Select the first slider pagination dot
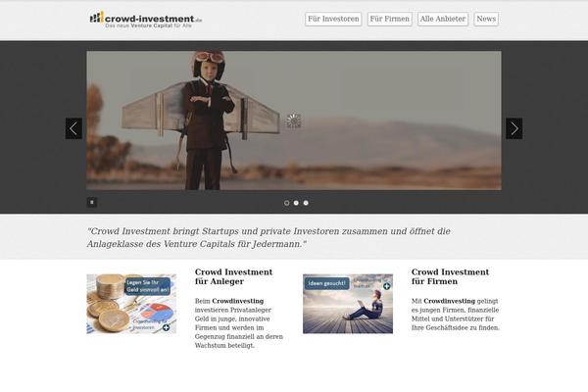588x392 pixels. 287,203
